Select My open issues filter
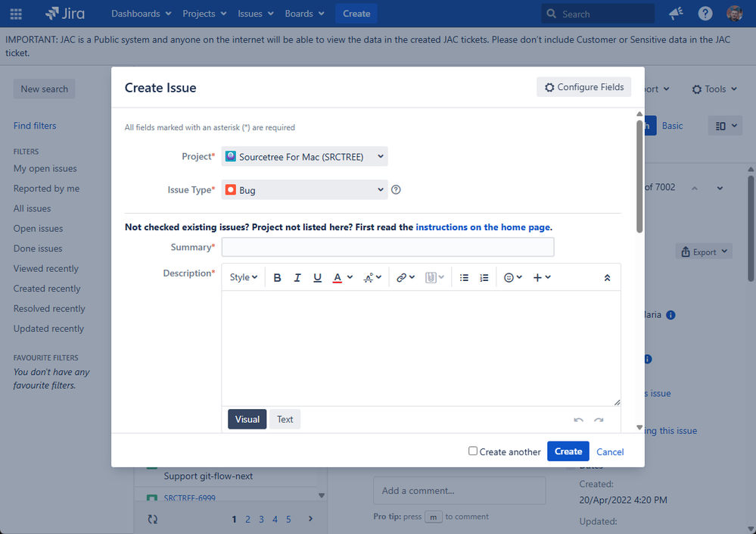756x534 pixels. (45, 168)
